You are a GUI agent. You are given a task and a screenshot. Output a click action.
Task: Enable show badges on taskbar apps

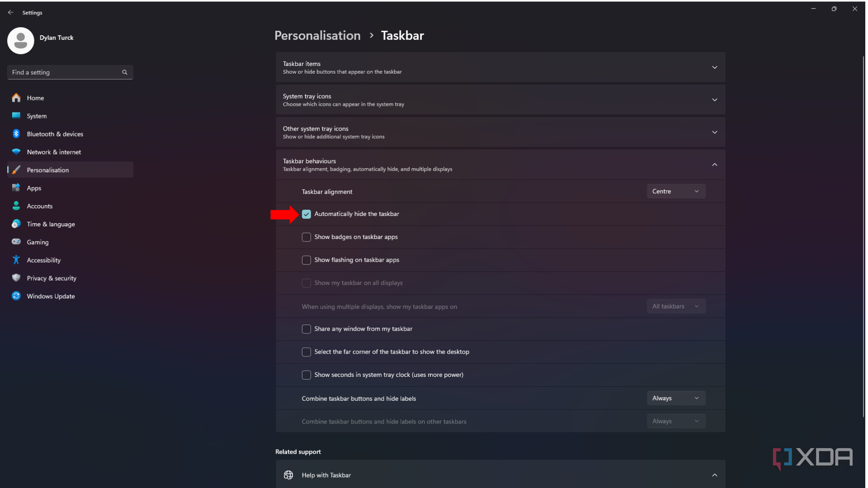[x=306, y=237]
